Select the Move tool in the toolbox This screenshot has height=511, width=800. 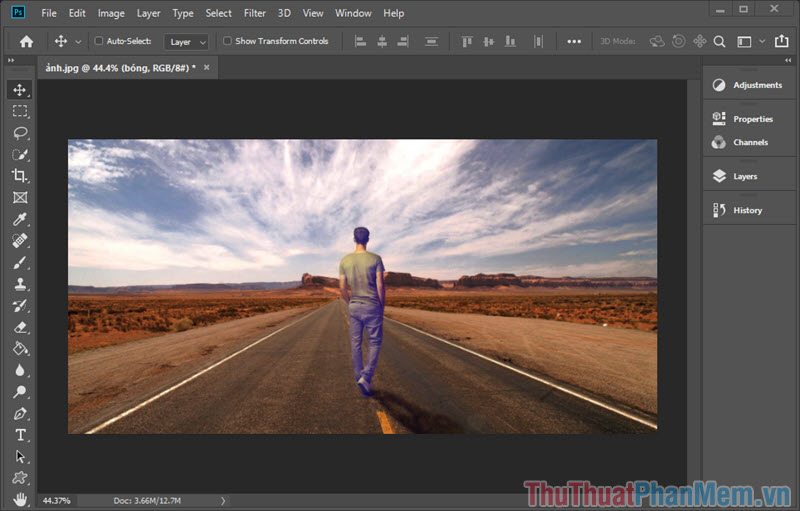[19, 90]
